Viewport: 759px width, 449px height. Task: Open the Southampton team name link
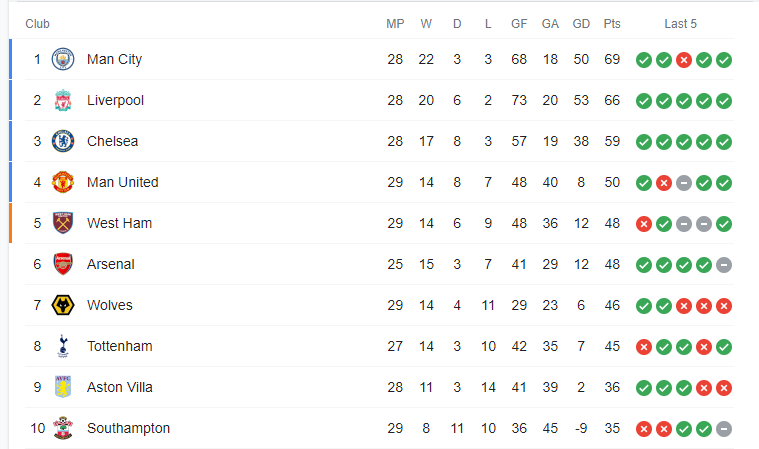click(x=128, y=428)
